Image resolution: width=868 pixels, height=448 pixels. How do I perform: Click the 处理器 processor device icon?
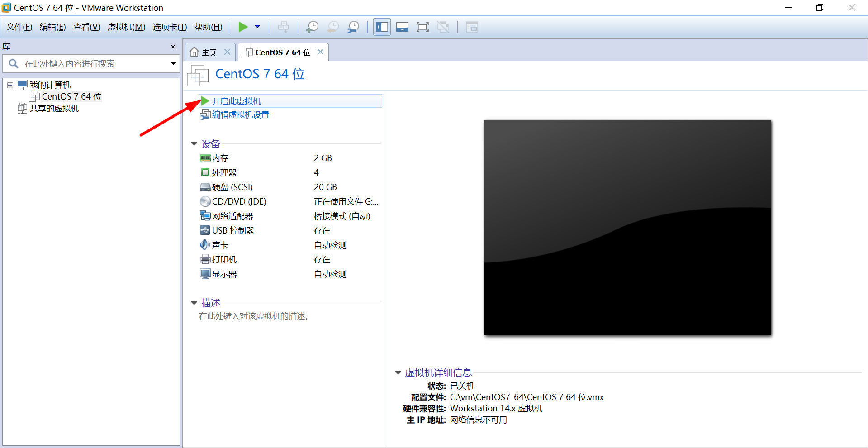tap(205, 172)
